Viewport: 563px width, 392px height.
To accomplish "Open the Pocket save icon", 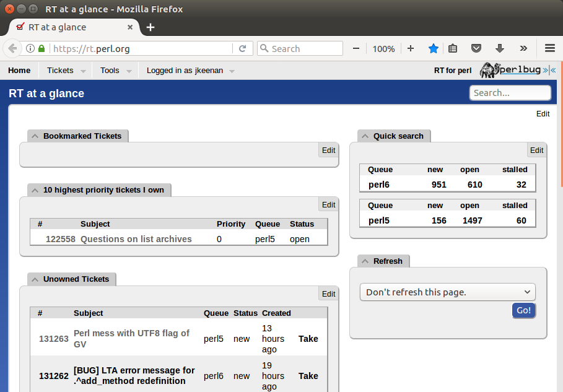I will (x=476, y=48).
